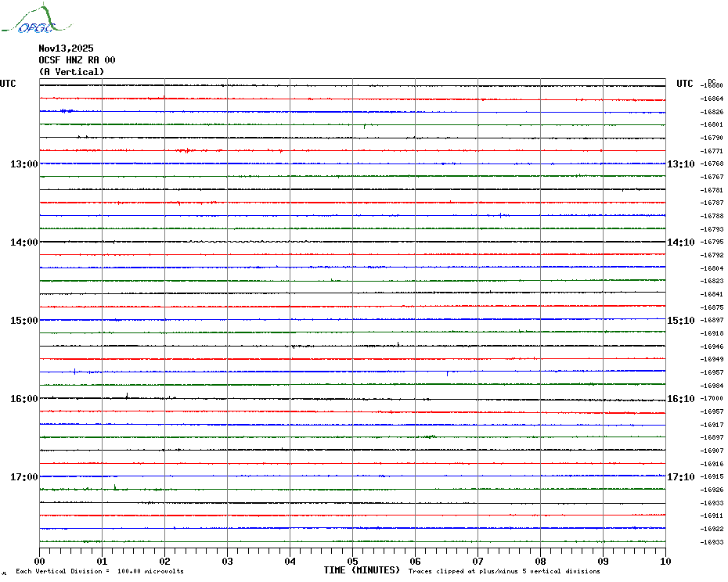Click the DC offset value '-16823'
728x582 pixels.
[x=712, y=282]
